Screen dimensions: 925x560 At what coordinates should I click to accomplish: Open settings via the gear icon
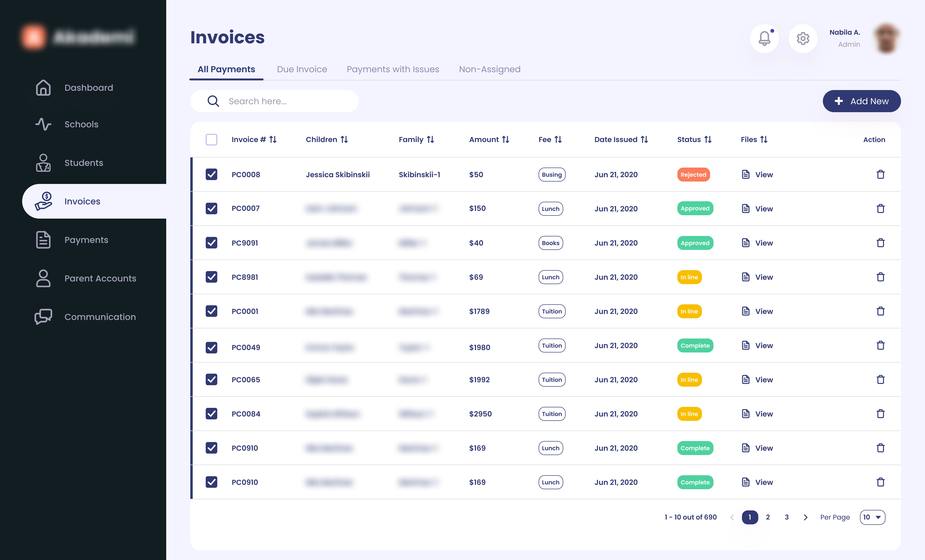pos(803,39)
